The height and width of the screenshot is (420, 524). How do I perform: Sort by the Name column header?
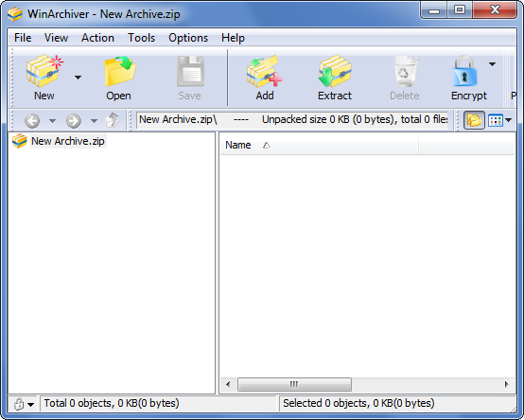(319, 145)
